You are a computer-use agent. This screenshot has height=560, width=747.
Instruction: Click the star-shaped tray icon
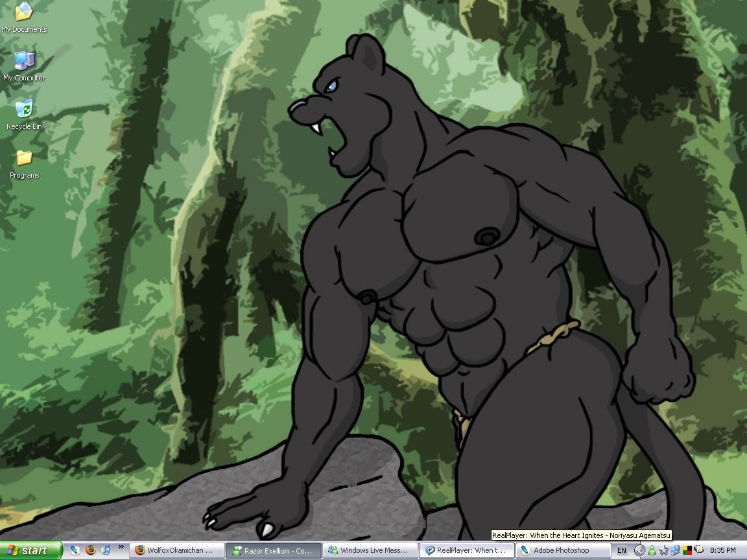(663, 551)
